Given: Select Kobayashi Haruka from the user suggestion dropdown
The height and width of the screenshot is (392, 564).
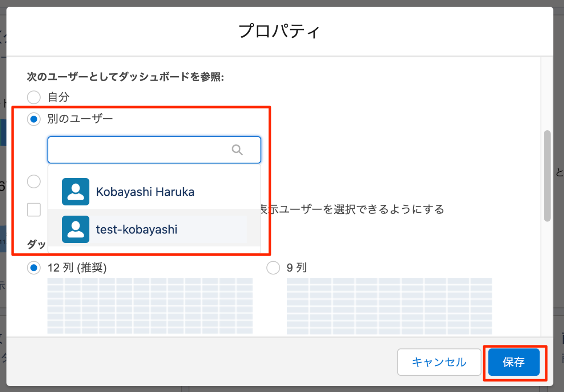Looking at the screenshot, I should (145, 192).
